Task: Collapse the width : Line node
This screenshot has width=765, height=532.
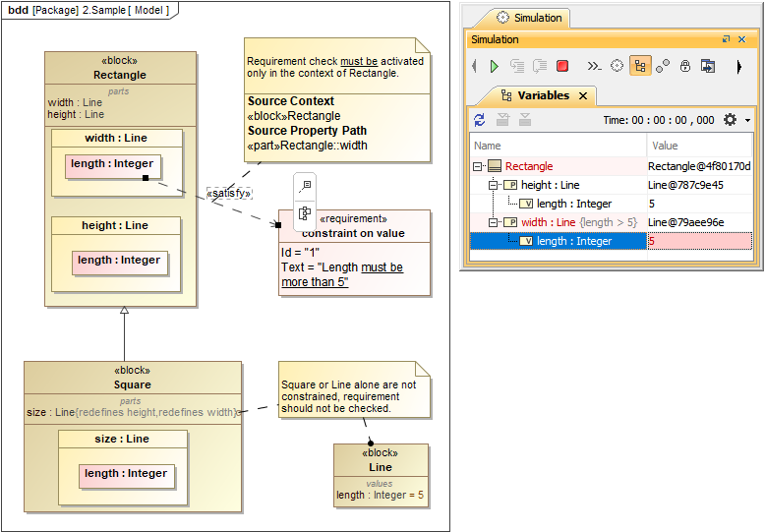Action: 494,222
